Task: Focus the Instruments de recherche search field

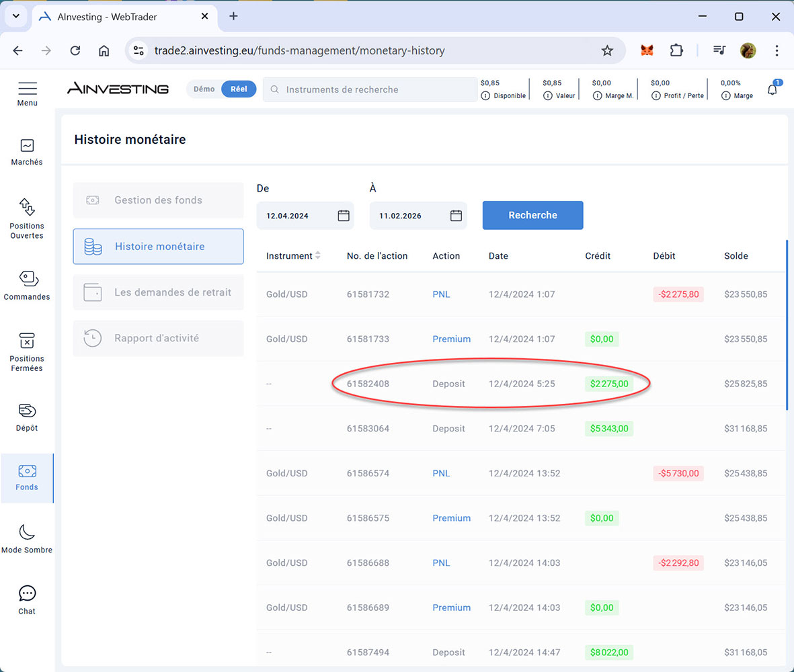Action: click(x=376, y=89)
